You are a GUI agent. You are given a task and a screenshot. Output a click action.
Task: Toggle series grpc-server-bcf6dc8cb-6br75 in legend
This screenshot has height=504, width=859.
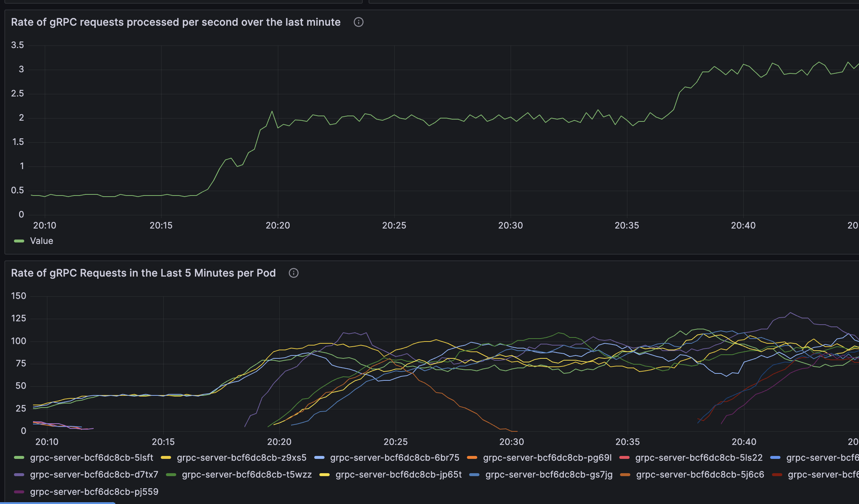coord(395,457)
